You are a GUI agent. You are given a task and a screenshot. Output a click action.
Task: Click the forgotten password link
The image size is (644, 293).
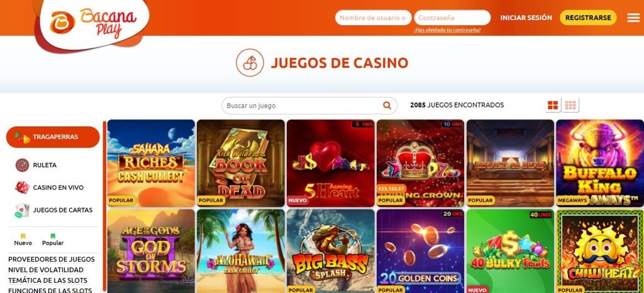(447, 30)
